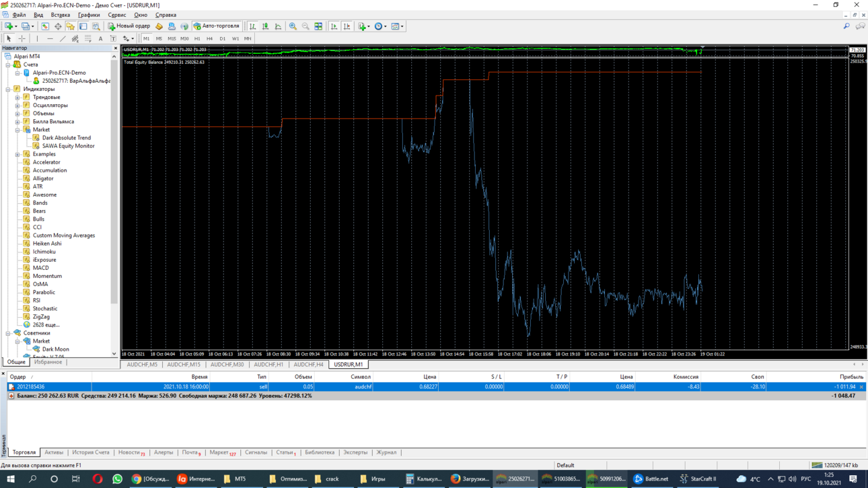The image size is (868, 488).
Task: Click the Templates toolbar icon
Action: point(395,26)
